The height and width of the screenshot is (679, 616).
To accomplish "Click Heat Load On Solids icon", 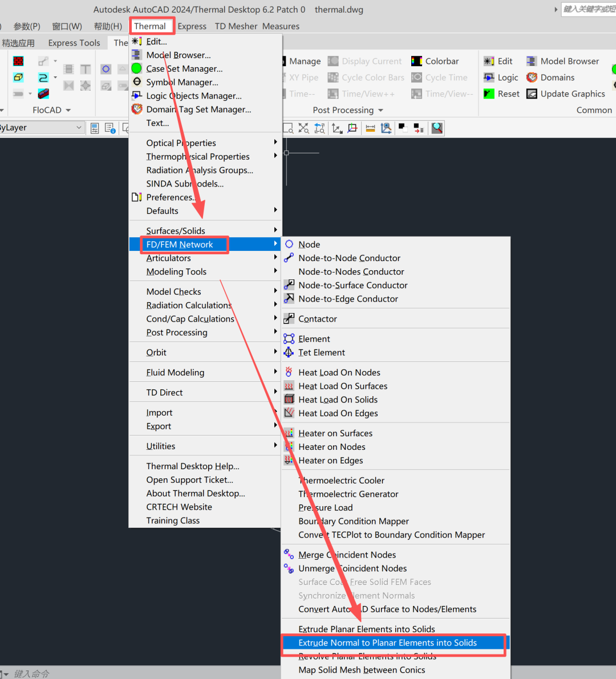I will pos(289,399).
